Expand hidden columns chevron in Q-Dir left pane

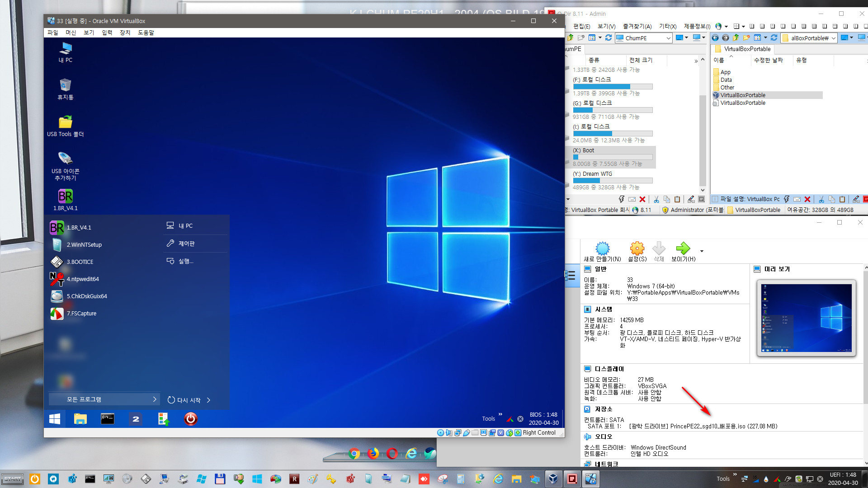tap(696, 61)
